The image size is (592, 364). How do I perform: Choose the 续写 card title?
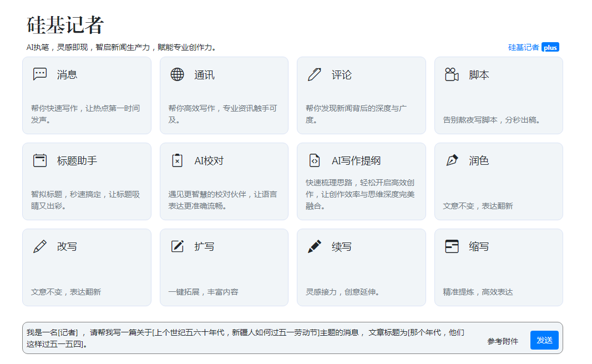pyautogui.click(x=341, y=247)
